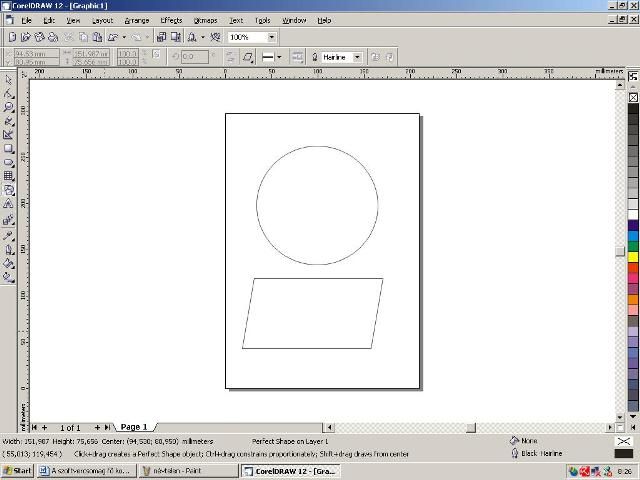Image resolution: width=640 pixels, height=480 pixels.
Task: Select the Zoom tool magnifier
Action: (8, 107)
